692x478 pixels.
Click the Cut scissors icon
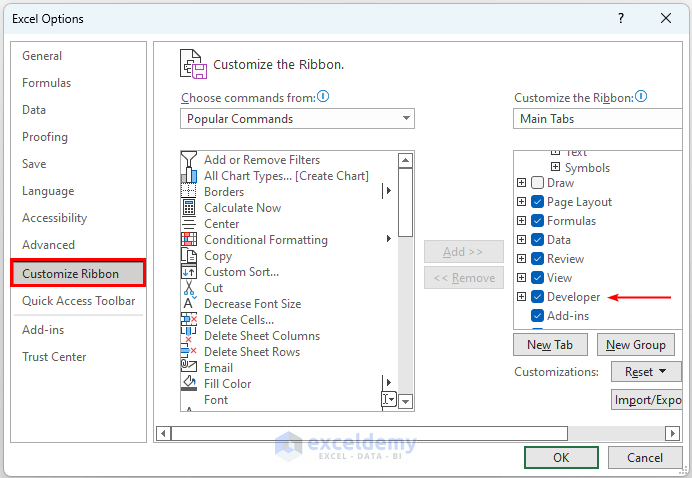tap(189, 288)
